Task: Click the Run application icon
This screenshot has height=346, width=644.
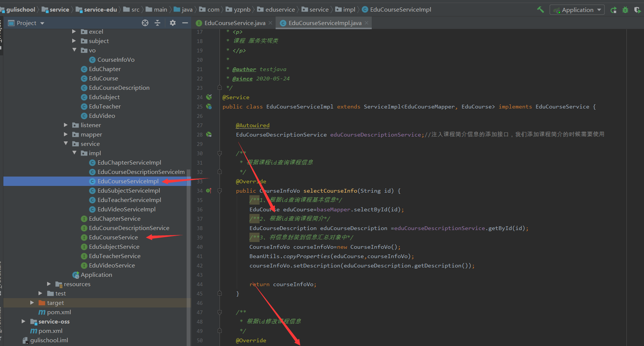Action: point(613,10)
